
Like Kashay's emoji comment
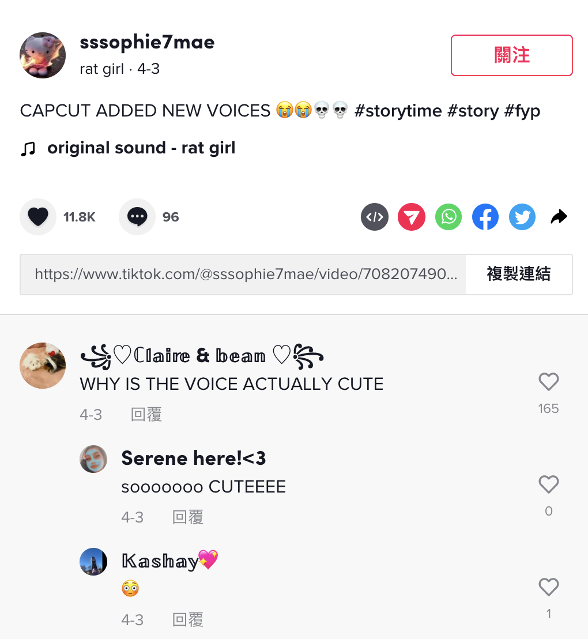tap(548, 587)
